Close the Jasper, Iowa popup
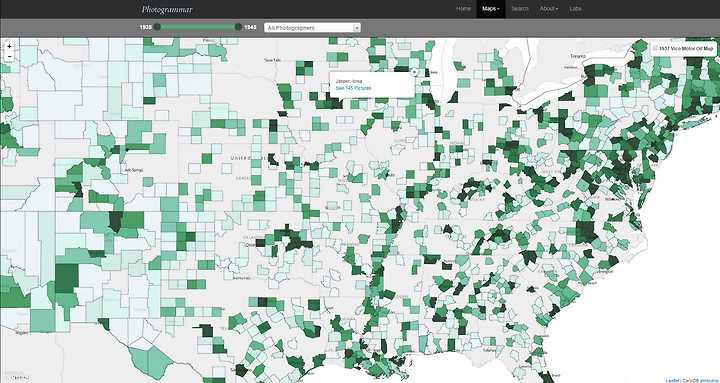Image resolution: width=720 pixels, height=383 pixels. (x=414, y=72)
